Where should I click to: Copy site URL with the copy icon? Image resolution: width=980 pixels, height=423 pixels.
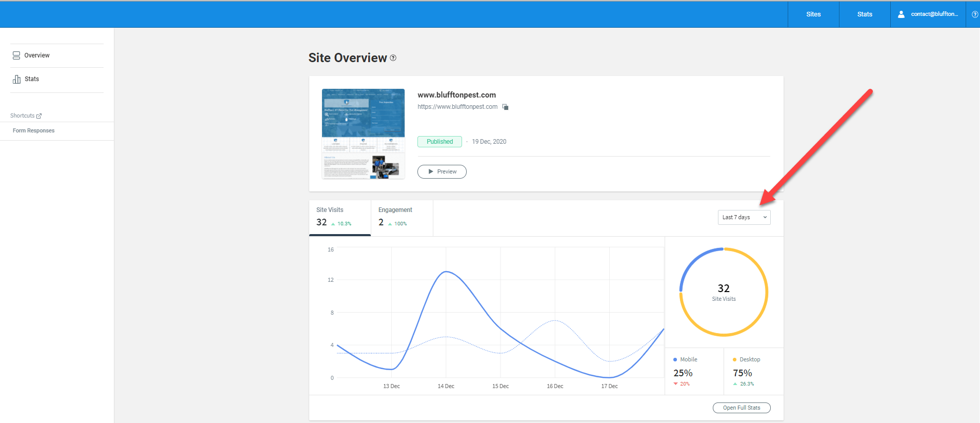coord(505,107)
